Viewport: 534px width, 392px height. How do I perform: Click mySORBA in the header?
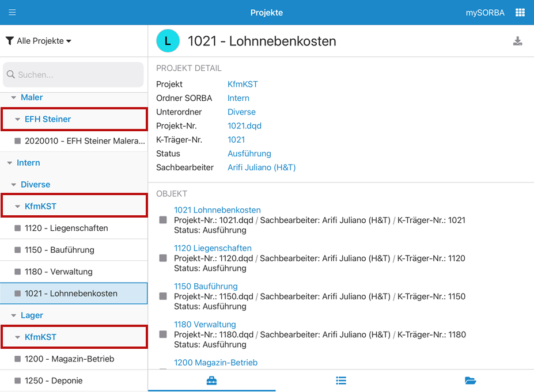(484, 12)
